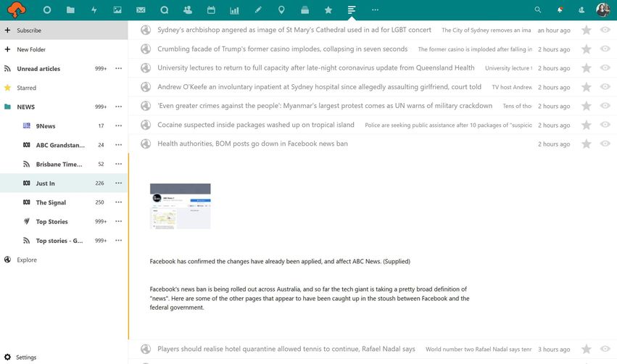Open Explore in the sidebar
The image size is (617, 364).
[27, 260]
